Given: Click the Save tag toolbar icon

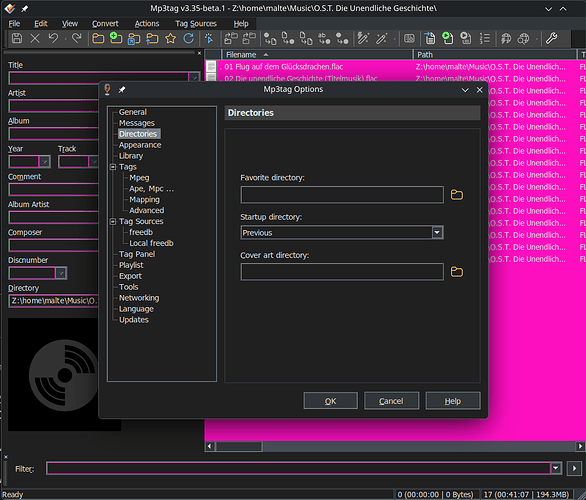Looking at the screenshot, I should (x=17, y=38).
